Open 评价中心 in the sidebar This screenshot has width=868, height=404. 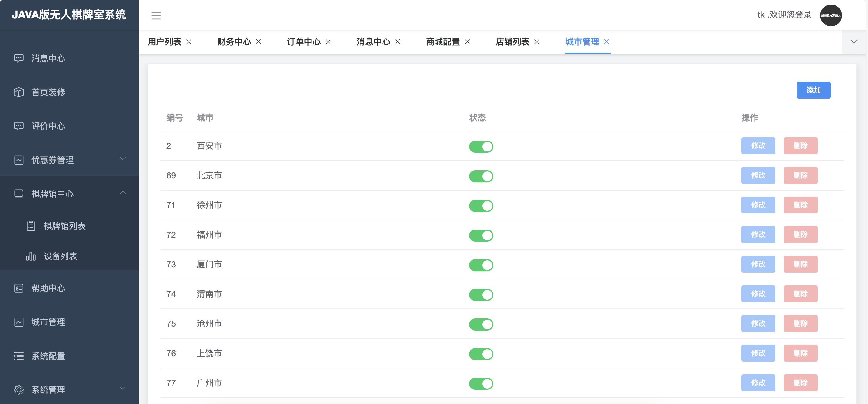69,126
